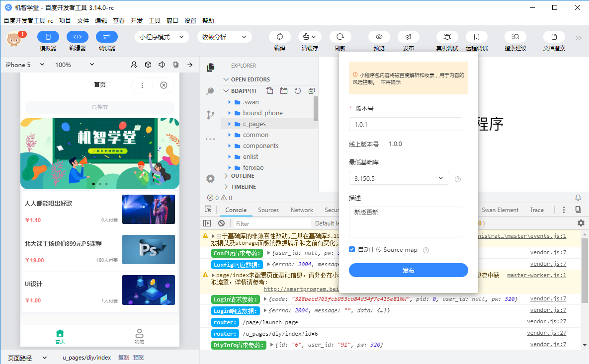
Task: Click help icon next to Source map
Action: [x=426, y=250]
